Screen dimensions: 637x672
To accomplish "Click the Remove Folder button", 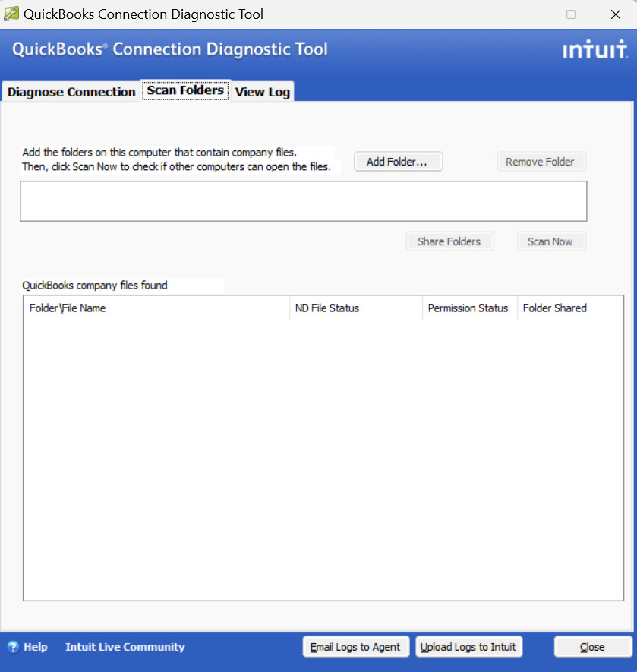I will point(541,161).
